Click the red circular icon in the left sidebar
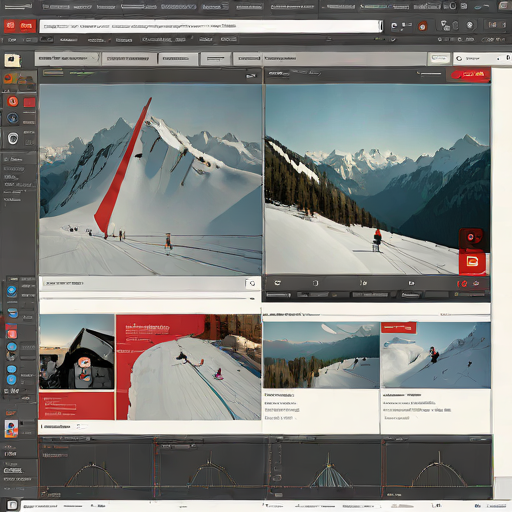This screenshot has height=512, width=512. (13, 101)
